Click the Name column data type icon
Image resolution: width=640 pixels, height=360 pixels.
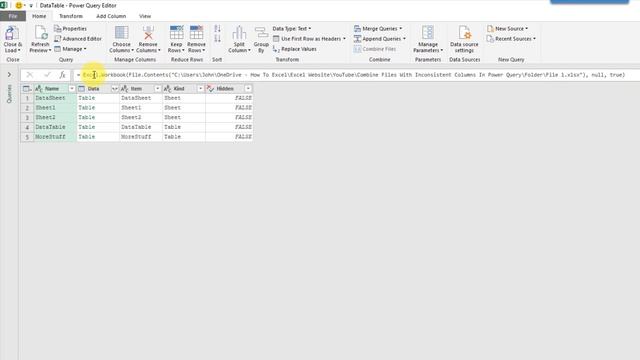click(x=39, y=89)
